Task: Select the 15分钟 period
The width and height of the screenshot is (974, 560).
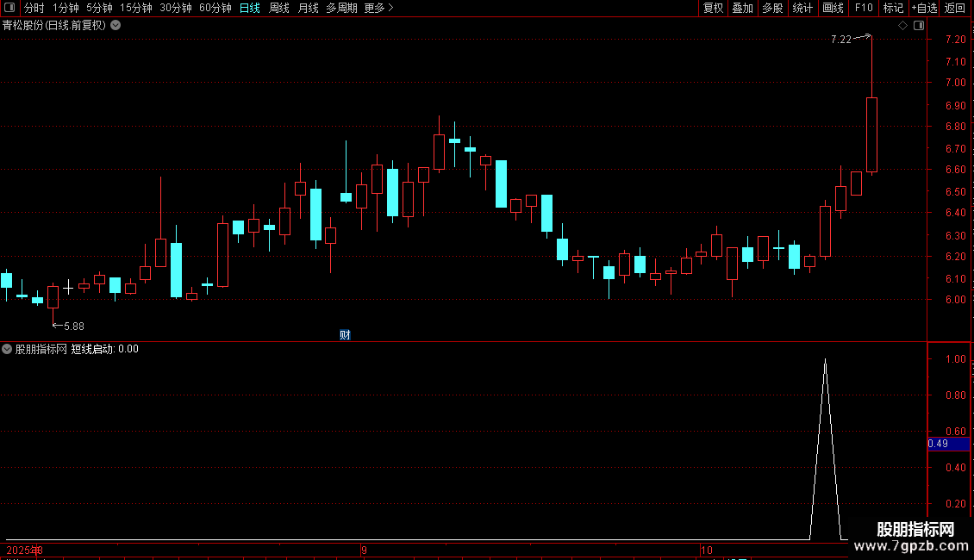Action: [136, 8]
